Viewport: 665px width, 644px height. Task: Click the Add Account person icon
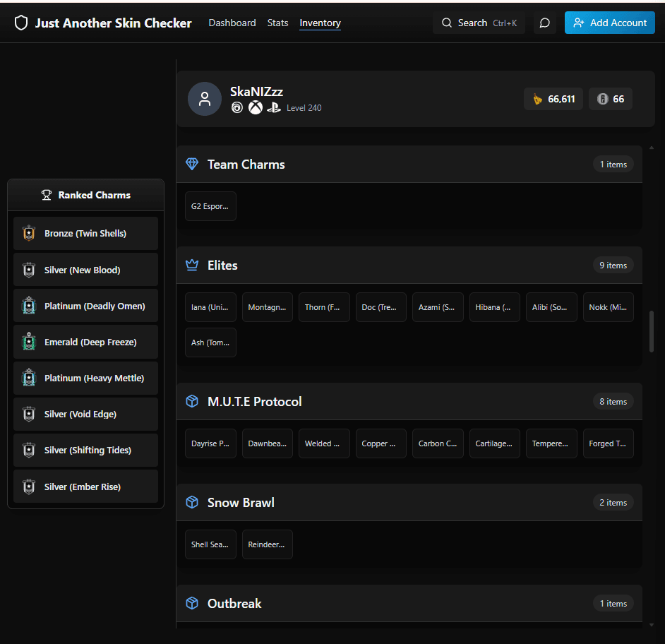[578, 23]
